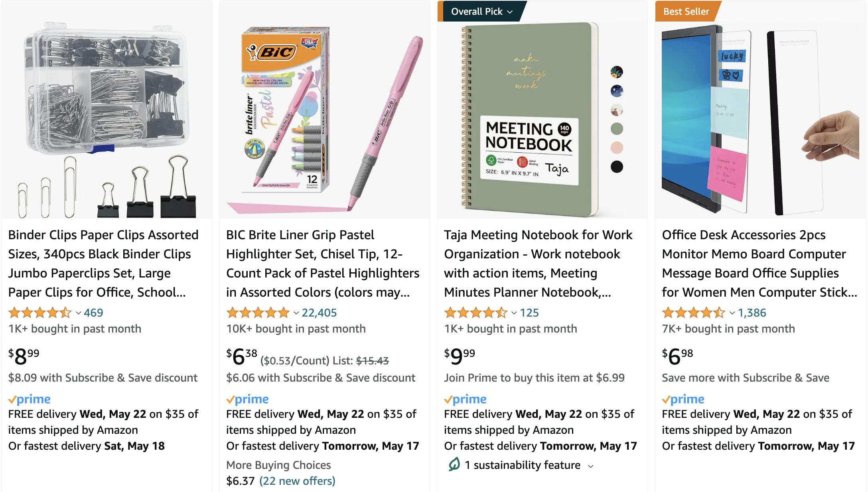Open the 22 new offers link
868x492 pixels.
point(297,481)
